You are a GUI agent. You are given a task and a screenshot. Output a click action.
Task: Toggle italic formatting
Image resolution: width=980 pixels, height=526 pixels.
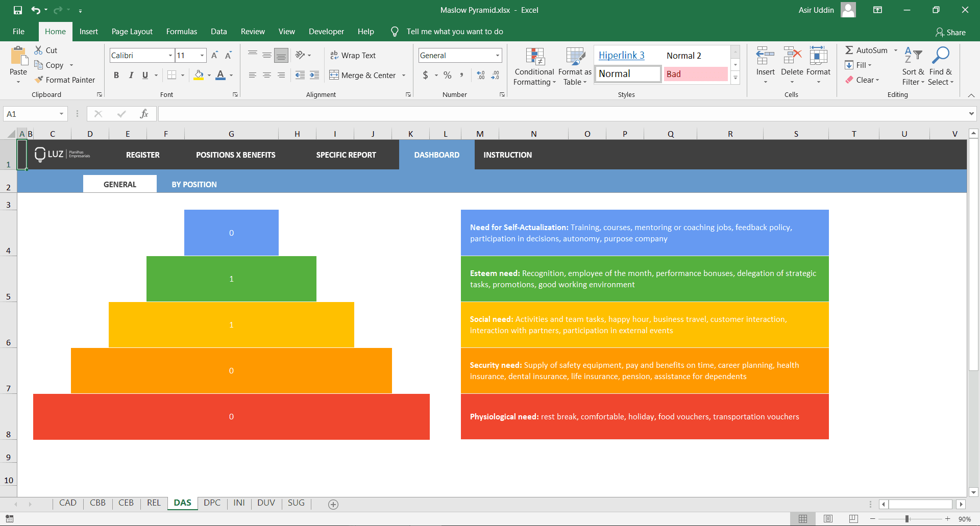131,75
